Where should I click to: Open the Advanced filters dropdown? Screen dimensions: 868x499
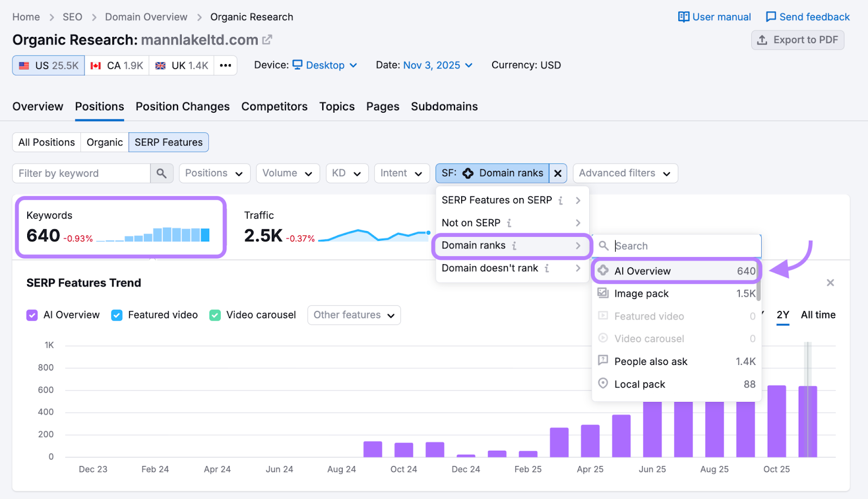coord(625,173)
